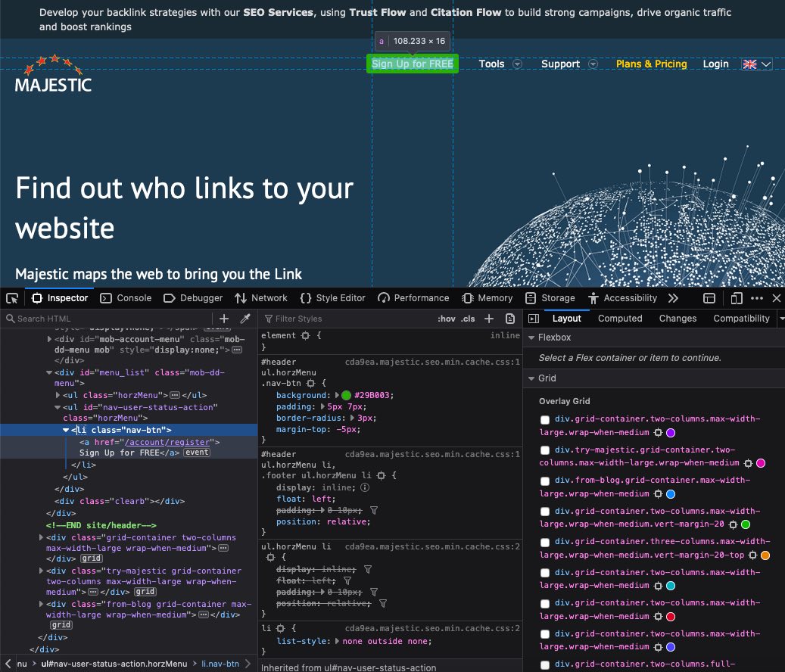Switch to the Console tab
785x672 pixels.
(126, 298)
